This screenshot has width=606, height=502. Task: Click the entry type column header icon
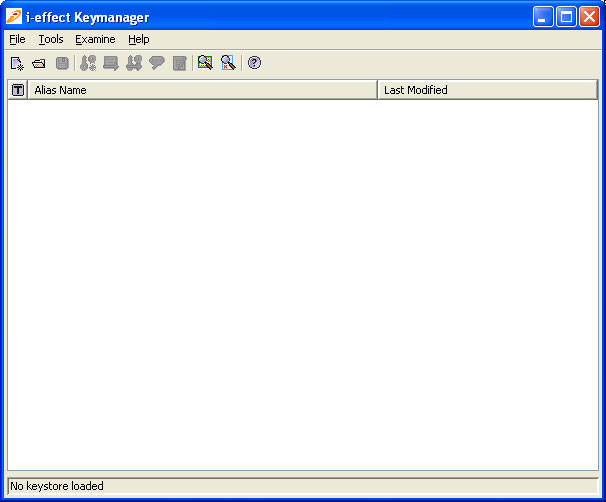(x=18, y=90)
